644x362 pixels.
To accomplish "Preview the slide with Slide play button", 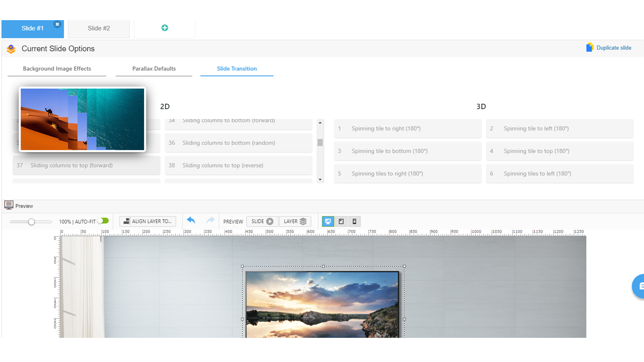I will pos(262,221).
